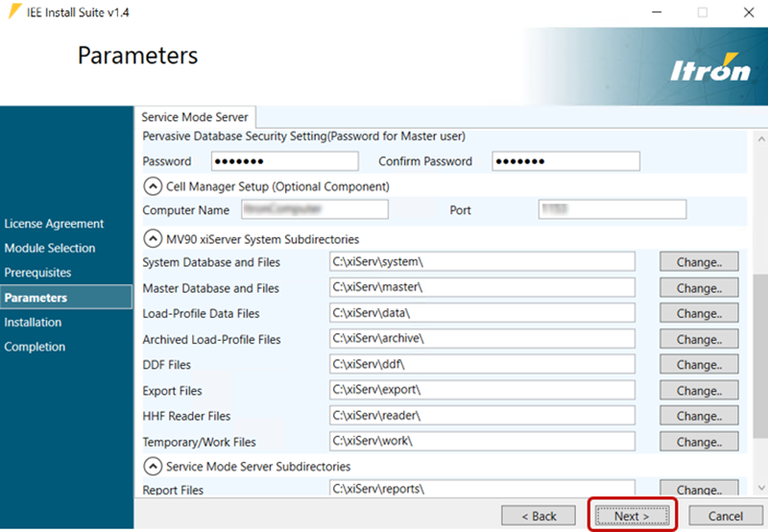768x532 pixels.
Task: Edit Export Files path field
Action: point(482,390)
